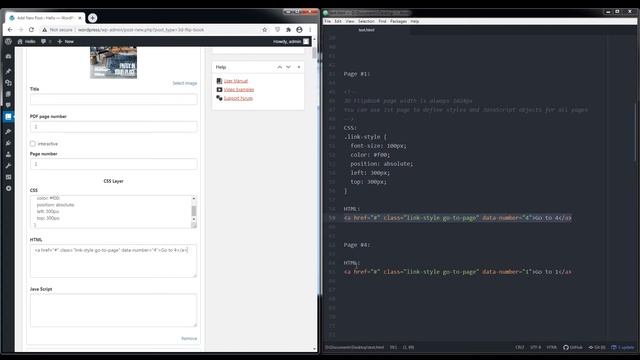Move the Help panel down

pyautogui.click(x=289, y=67)
